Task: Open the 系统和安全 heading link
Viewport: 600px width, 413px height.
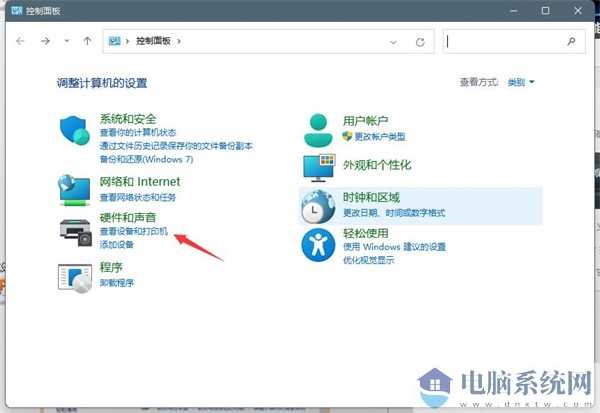Action: click(128, 119)
